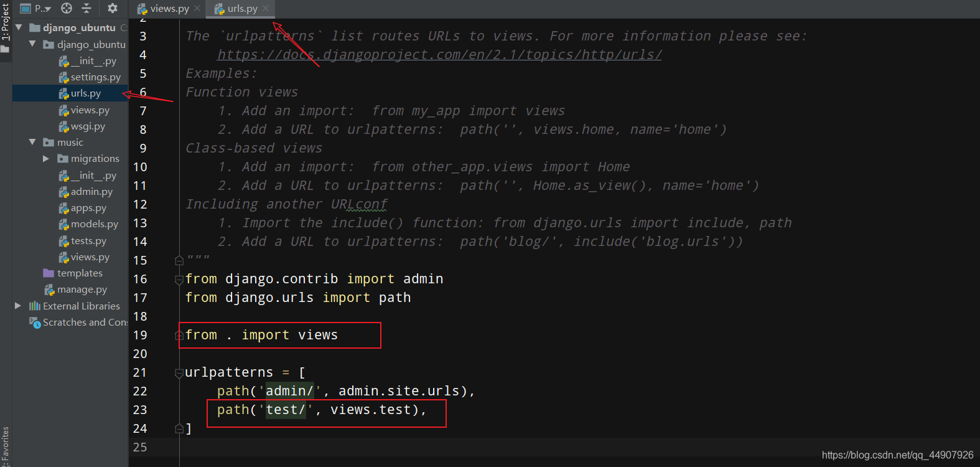The image size is (980, 467).
Task: Select admin.py in the music folder
Action: click(91, 192)
